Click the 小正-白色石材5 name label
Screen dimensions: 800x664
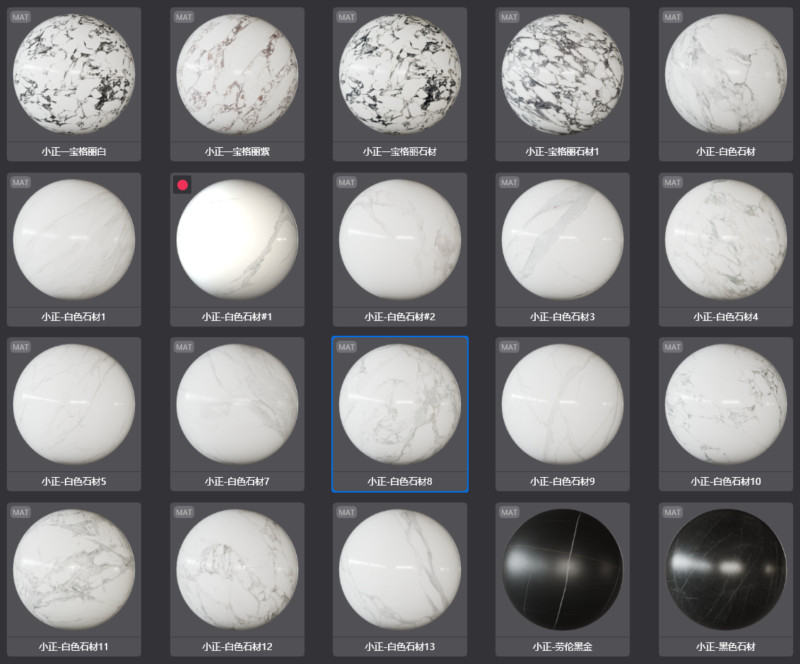coord(74,481)
